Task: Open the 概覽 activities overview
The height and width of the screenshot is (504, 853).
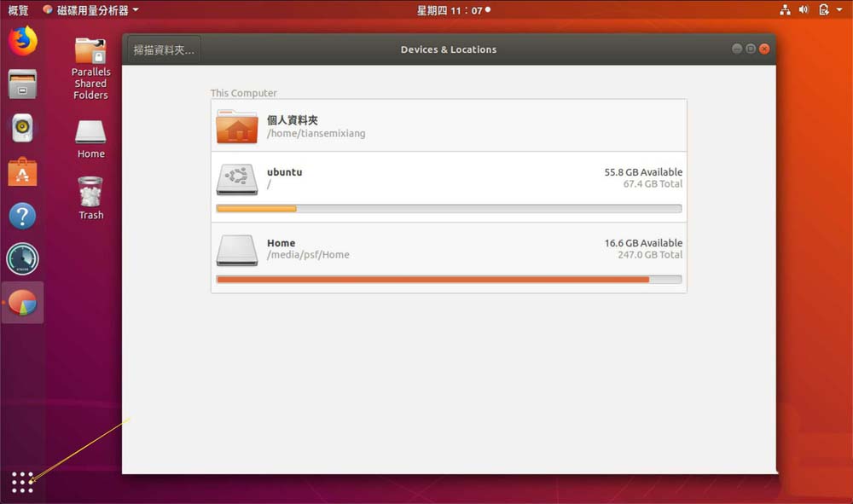Action: (x=18, y=9)
